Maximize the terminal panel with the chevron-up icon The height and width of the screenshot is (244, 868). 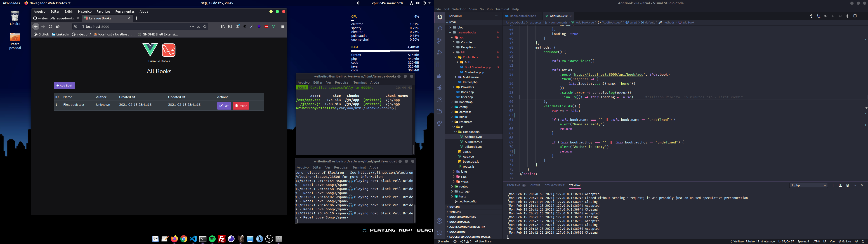(x=855, y=185)
